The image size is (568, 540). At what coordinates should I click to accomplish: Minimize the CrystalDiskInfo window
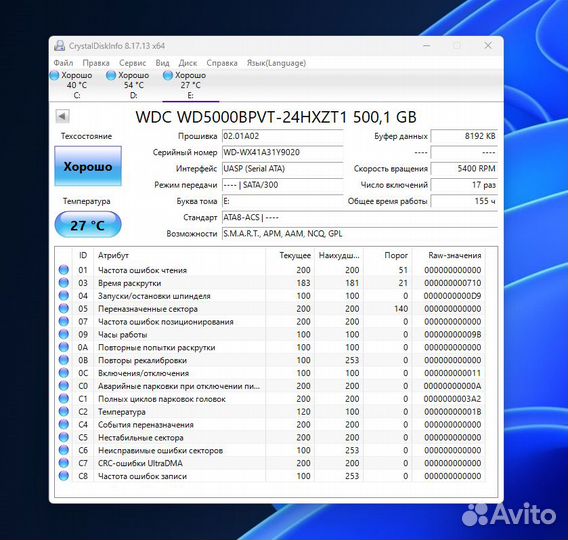pos(427,45)
